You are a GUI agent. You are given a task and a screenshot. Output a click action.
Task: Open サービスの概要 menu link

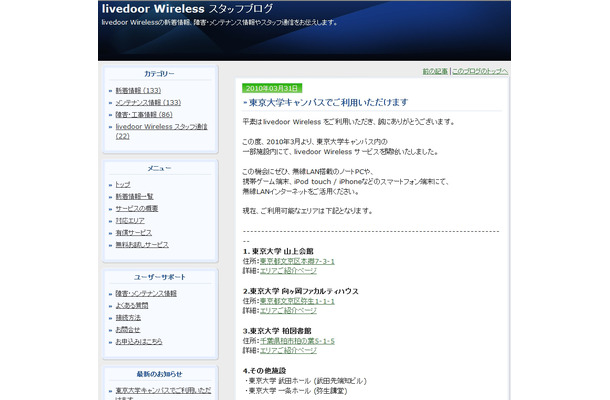tap(137, 209)
